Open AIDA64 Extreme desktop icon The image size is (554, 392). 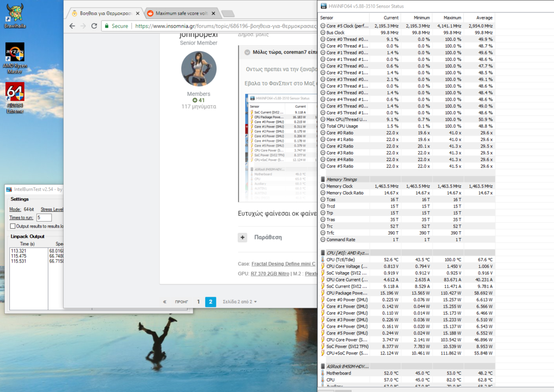coord(15,98)
